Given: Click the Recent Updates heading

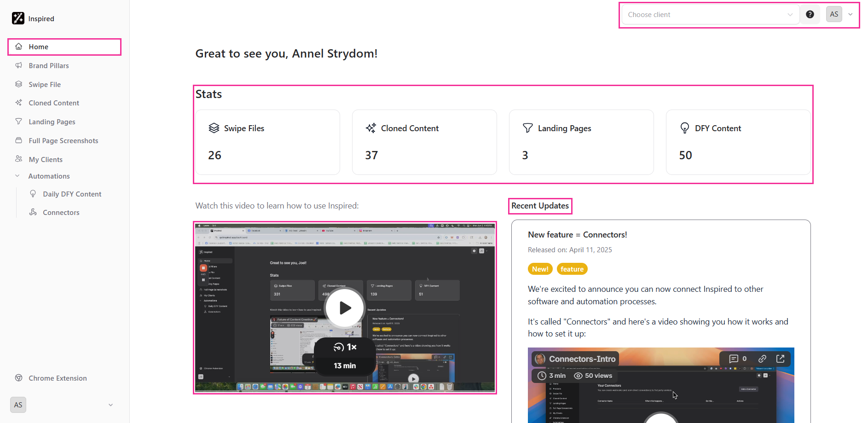Looking at the screenshot, I should point(540,206).
